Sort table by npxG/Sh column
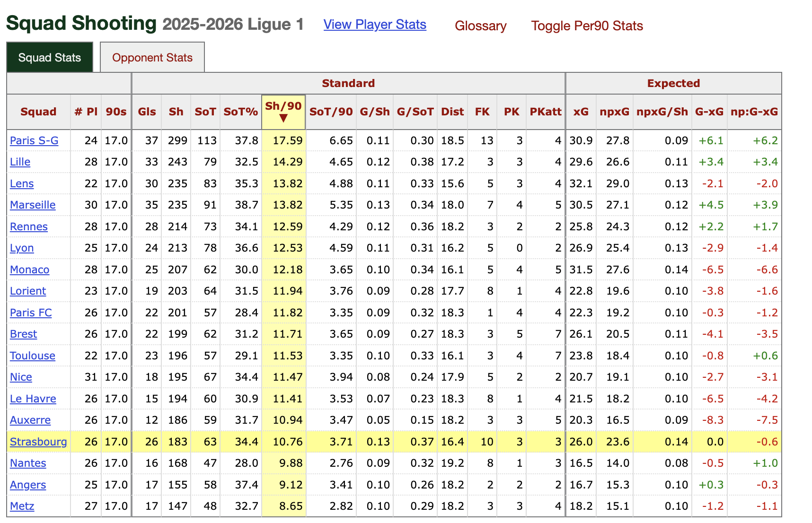 coord(662,112)
